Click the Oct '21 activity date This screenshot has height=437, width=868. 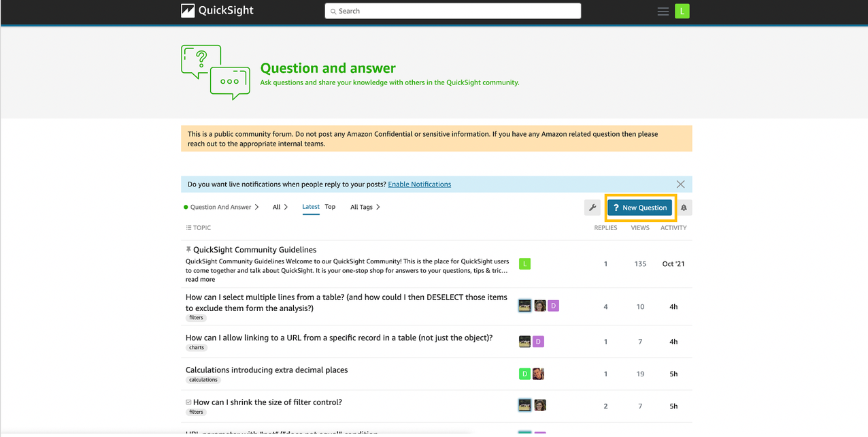[673, 264]
